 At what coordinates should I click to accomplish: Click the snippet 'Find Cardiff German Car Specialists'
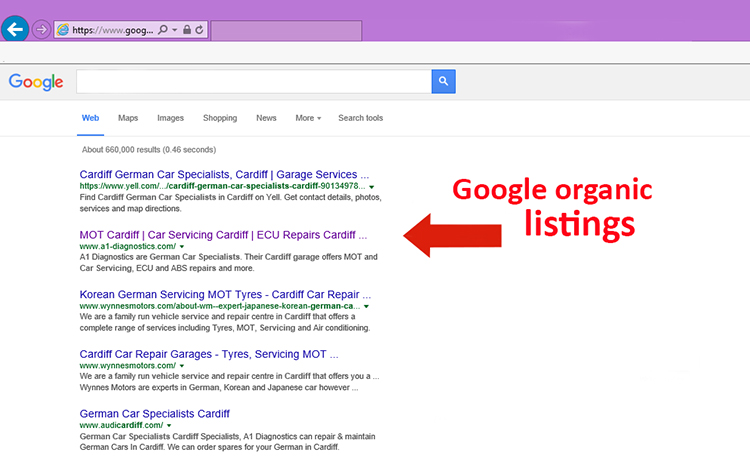pyautogui.click(x=231, y=203)
